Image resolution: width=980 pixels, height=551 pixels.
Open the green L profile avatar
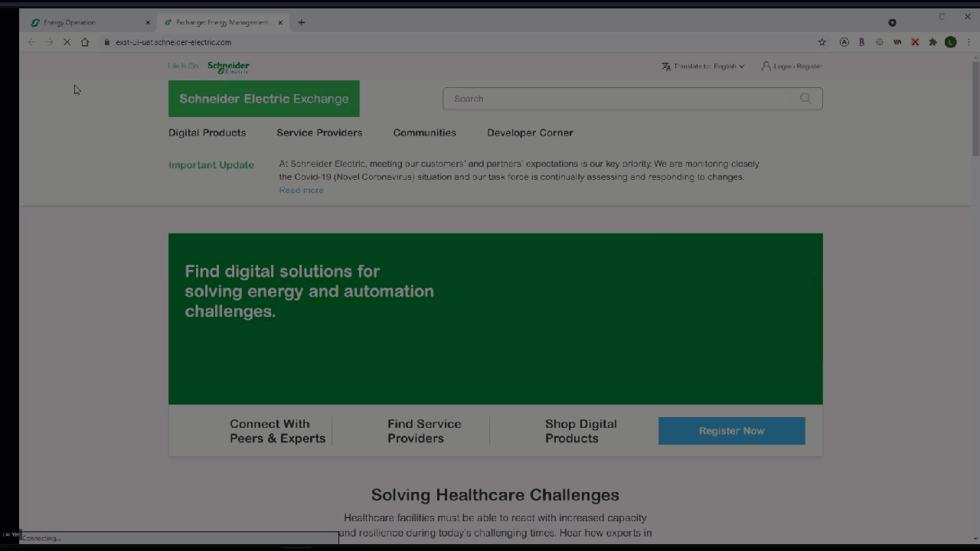[x=951, y=42]
